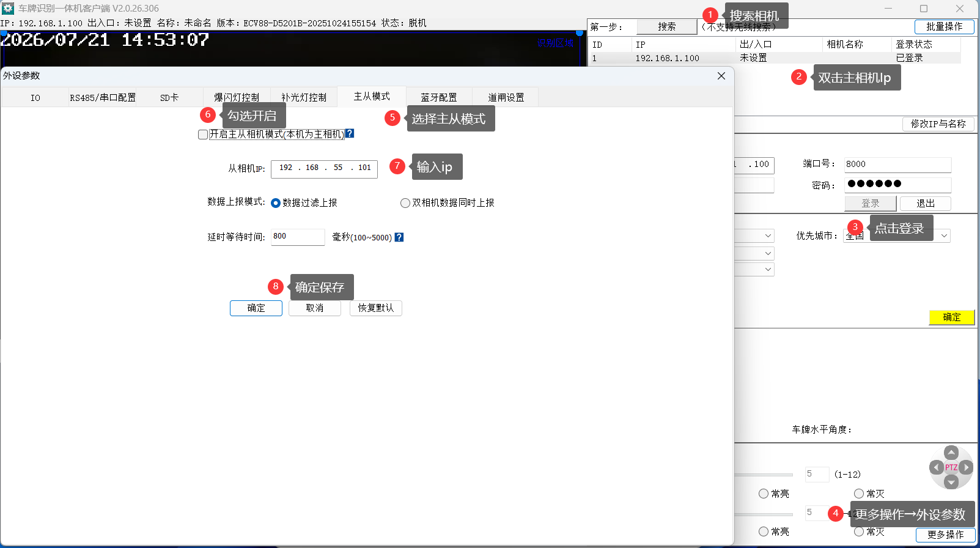Viewport: 980px width, 548px height.
Task: Click the value box beside (1-12)
Action: (x=816, y=475)
